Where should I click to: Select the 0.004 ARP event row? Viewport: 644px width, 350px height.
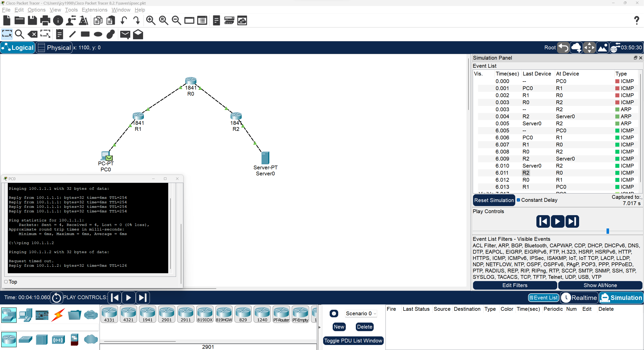pyautogui.click(x=556, y=116)
